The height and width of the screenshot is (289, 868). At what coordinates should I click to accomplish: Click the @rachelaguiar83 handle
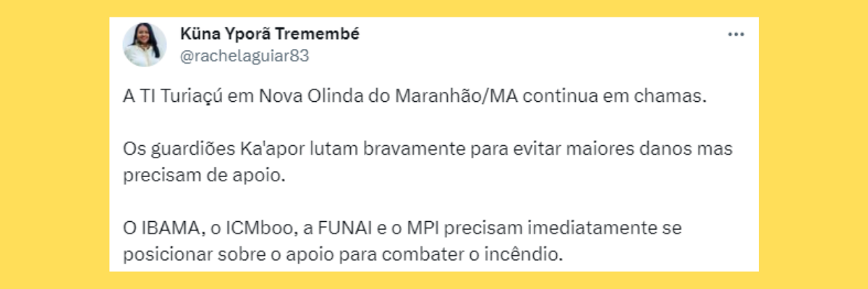tap(244, 56)
